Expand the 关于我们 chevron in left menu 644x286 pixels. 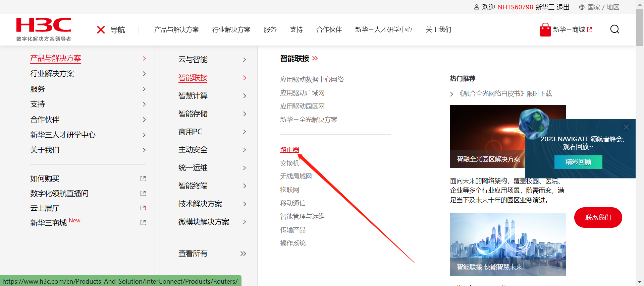coord(144,150)
